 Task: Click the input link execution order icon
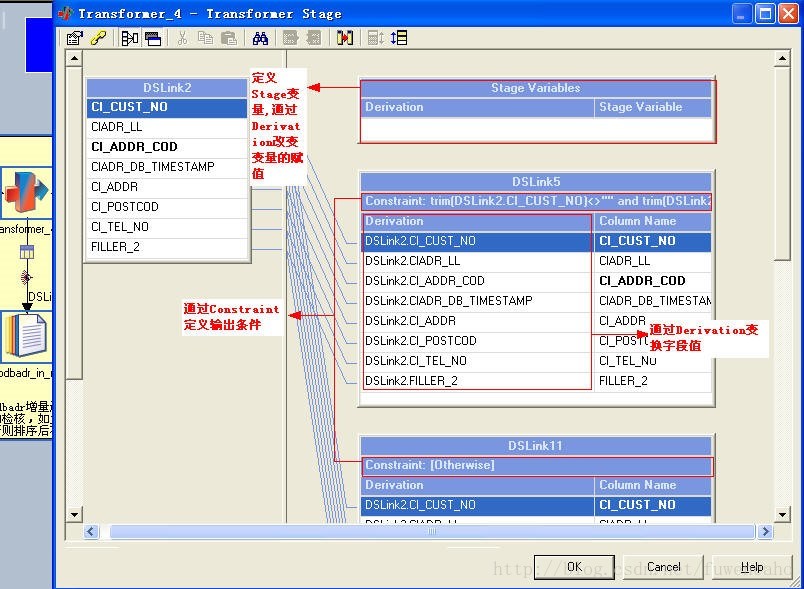(x=376, y=38)
